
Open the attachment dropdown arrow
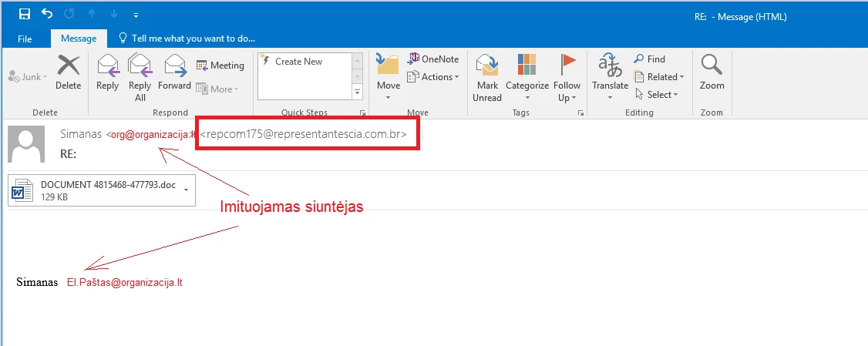[186, 190]
